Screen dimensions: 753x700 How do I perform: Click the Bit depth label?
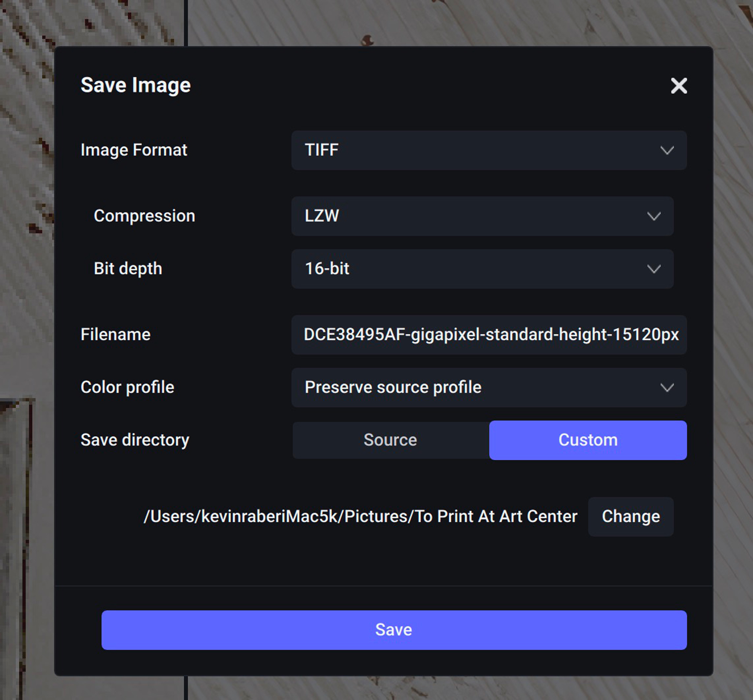pos(128,269)
